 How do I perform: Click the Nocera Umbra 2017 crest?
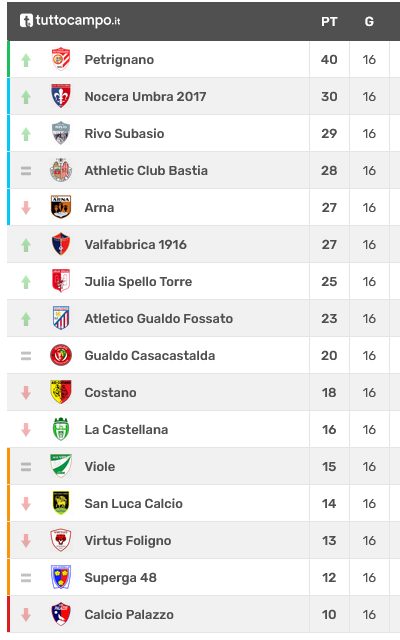pyautogui.click(x=61, y=96)
